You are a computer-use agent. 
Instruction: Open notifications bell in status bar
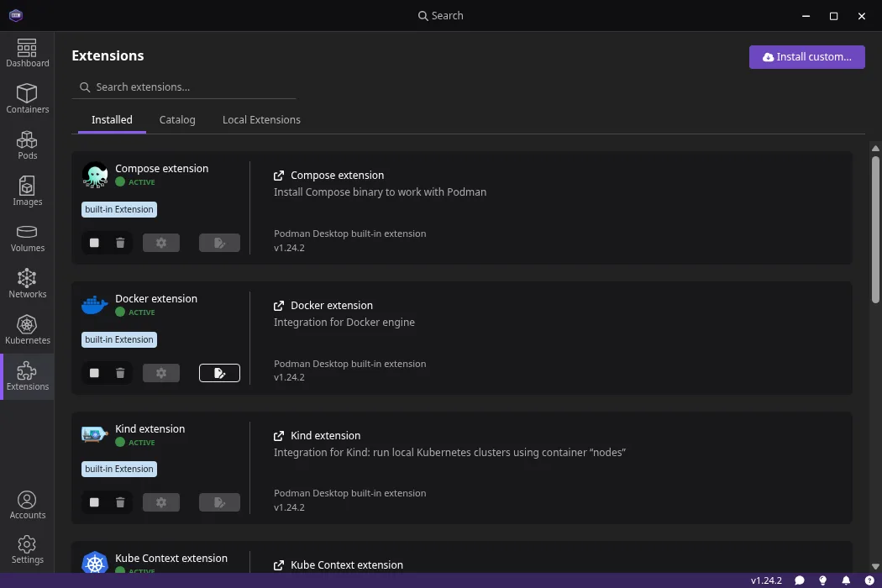point(846,580)
